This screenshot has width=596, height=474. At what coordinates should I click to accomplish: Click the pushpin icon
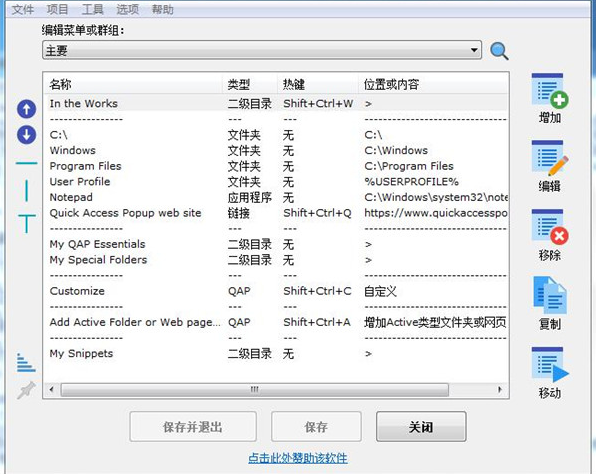click(x=26, y=390)
